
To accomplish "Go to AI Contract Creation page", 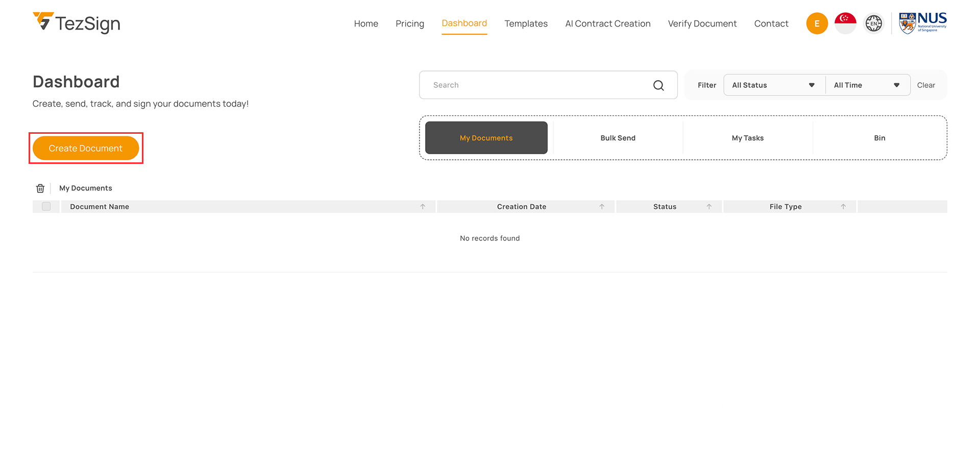I will click(607, 23).
